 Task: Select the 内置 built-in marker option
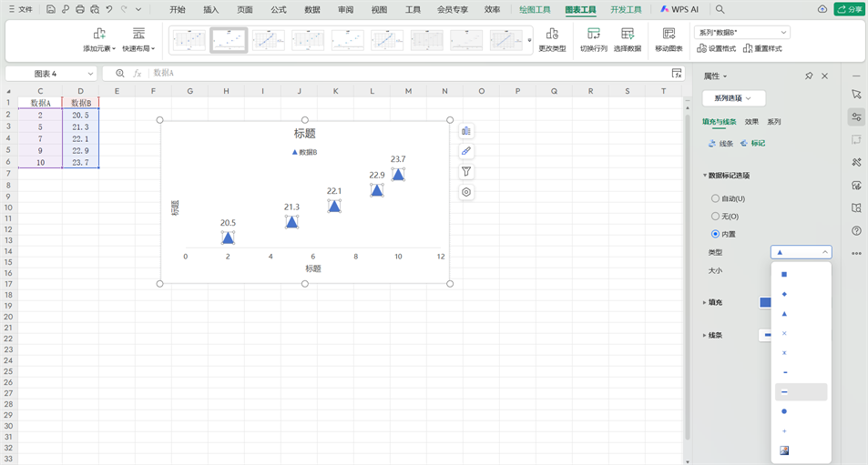(716, 234)
